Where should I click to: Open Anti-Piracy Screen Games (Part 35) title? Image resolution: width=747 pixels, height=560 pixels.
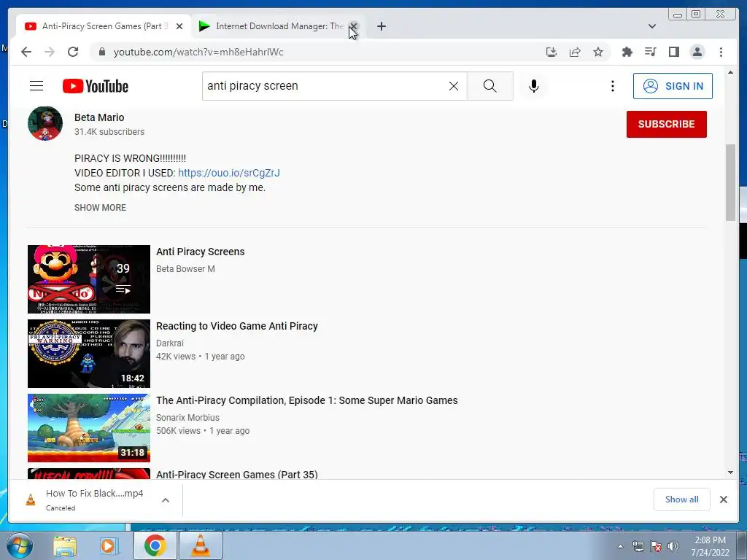click(x=237, y=474)
